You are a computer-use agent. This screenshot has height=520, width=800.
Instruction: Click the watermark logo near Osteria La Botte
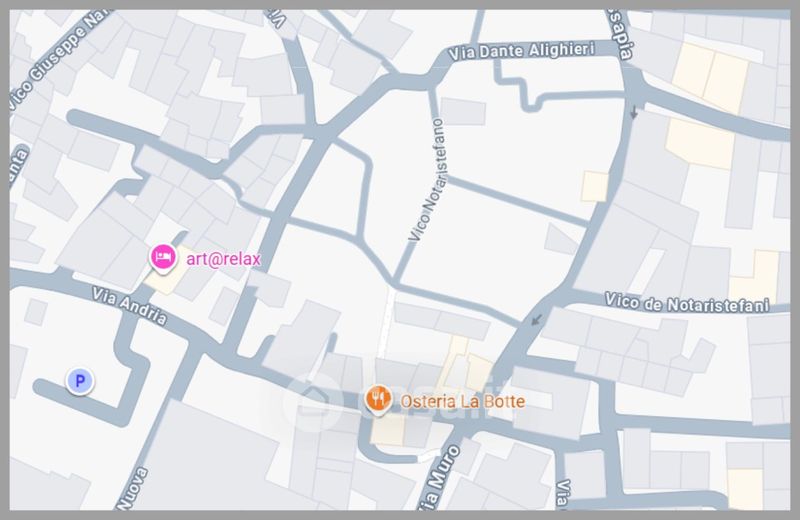coord(313,402)
